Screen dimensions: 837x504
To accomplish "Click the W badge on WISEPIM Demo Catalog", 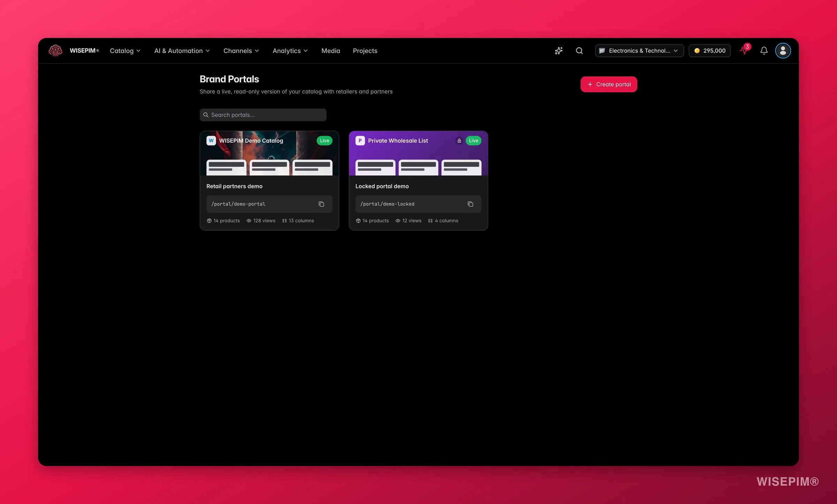I will click(x=211, y=141).
